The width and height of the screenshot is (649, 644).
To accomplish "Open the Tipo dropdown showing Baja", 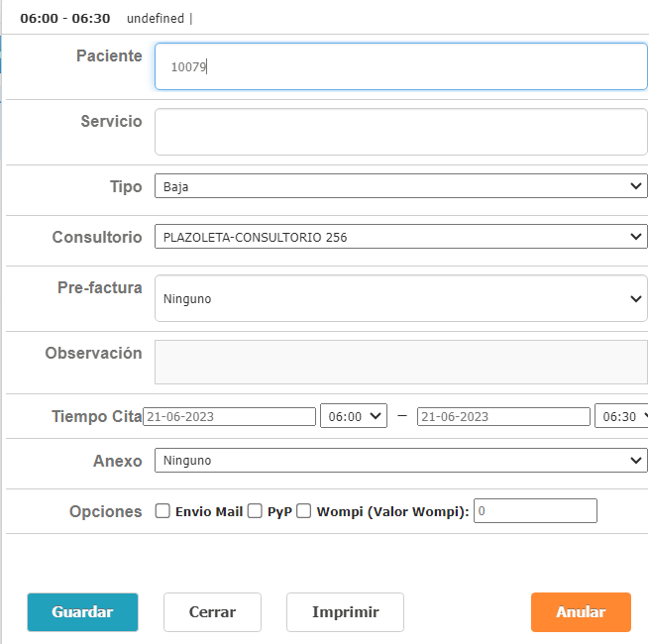I will [x=400, y=186].
